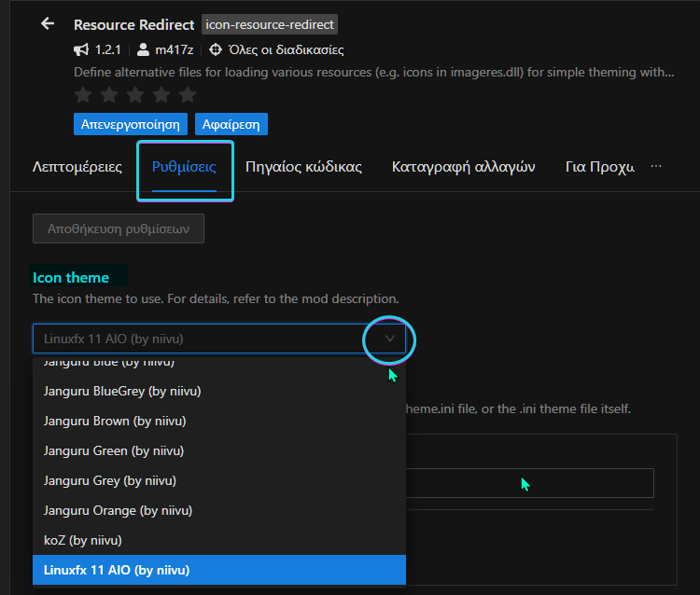Switch to Πηγαίος κώδικας tab

(x=303, y=167)
